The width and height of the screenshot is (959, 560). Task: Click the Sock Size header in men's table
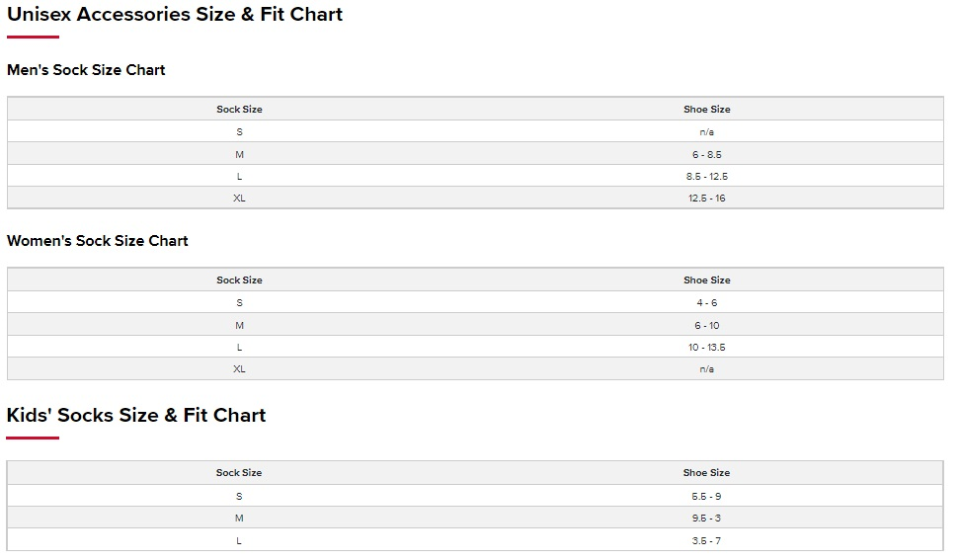tap(239, 110)
